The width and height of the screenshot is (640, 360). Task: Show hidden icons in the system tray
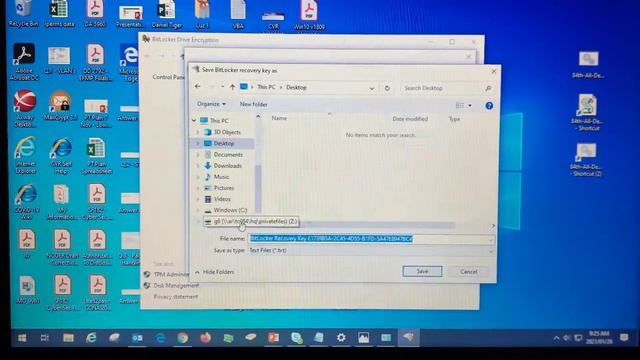pyautogui.click(x=556, y=338)
